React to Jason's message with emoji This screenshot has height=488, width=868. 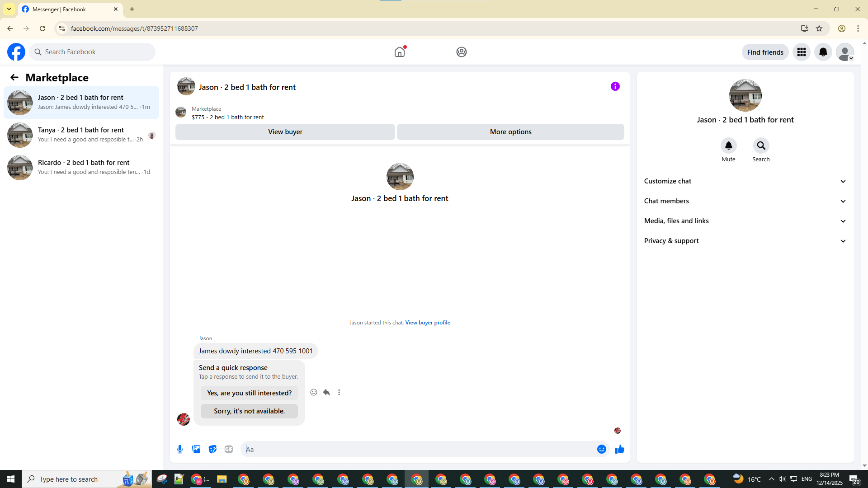[314, 392]
